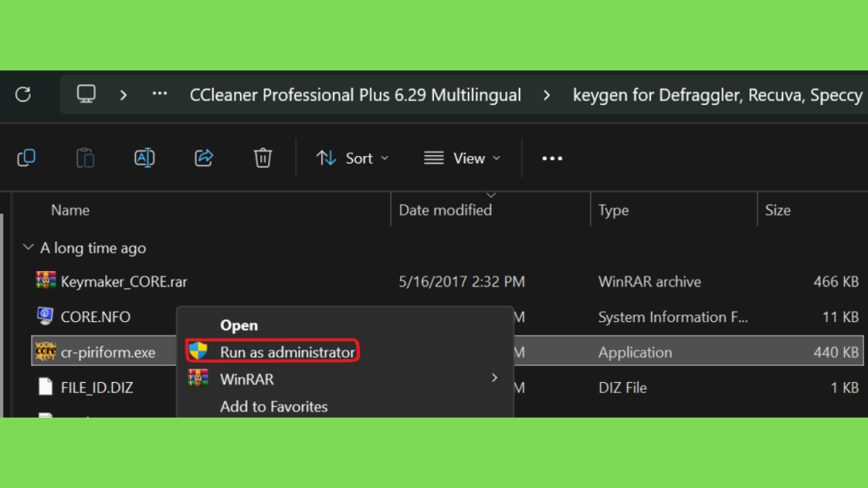Expand breadcrumb chevron after PC icon

(124, 95)
